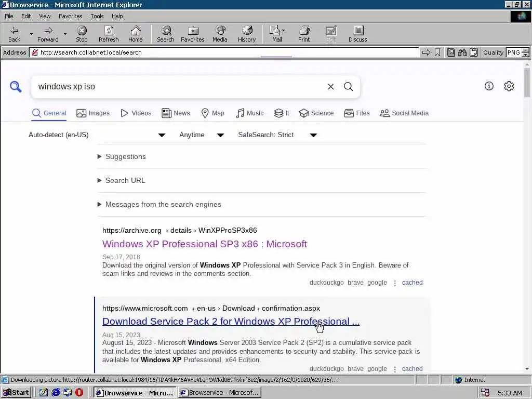Open cached link for microsoft.com result
The height and width of the screenshot is (399, 532).
(412, 368)
